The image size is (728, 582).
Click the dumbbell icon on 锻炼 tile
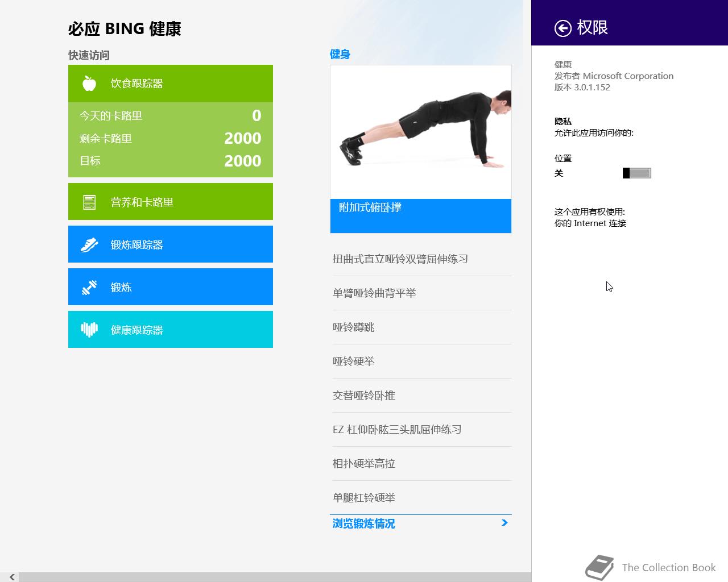pyautogui.click(x=89, y=288)
